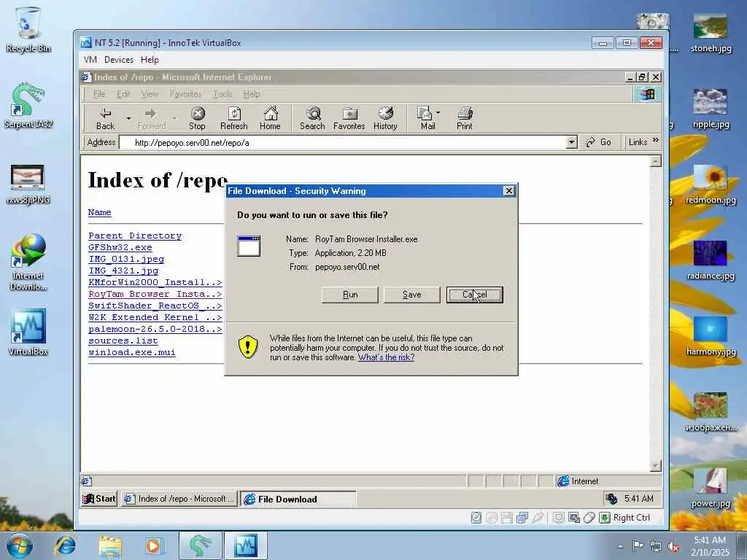Viewport: 747px width, 560px height.
Task: Click inside the address bar URL field
Action: click(x=343, y=142)
